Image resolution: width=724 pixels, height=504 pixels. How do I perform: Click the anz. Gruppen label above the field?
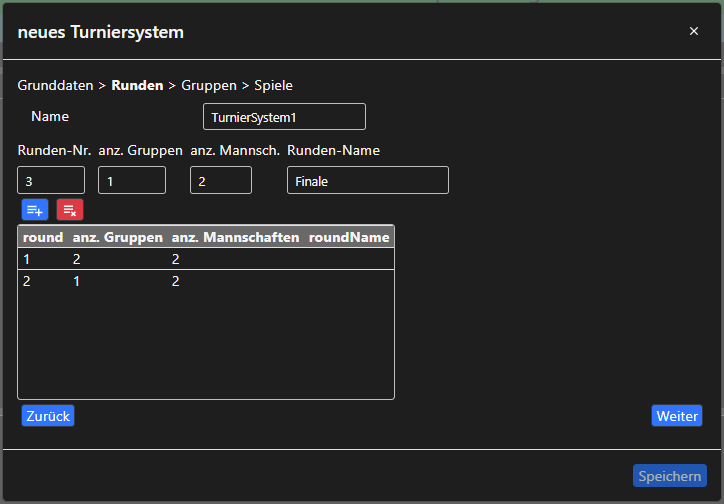coord(140,150)
